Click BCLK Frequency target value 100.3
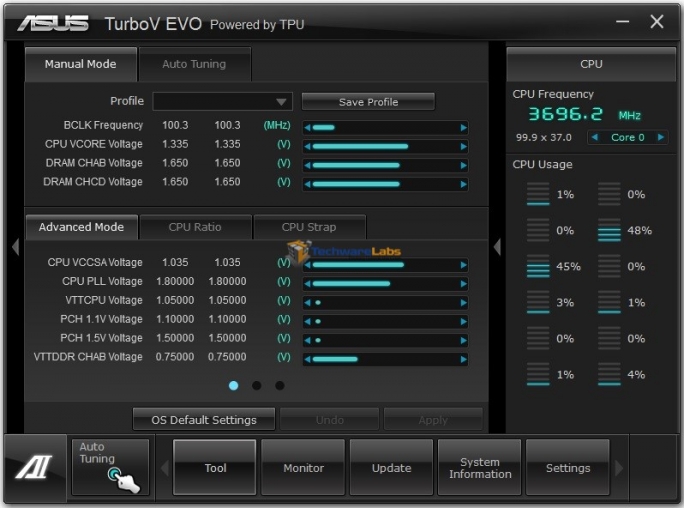 coord(227,125)
